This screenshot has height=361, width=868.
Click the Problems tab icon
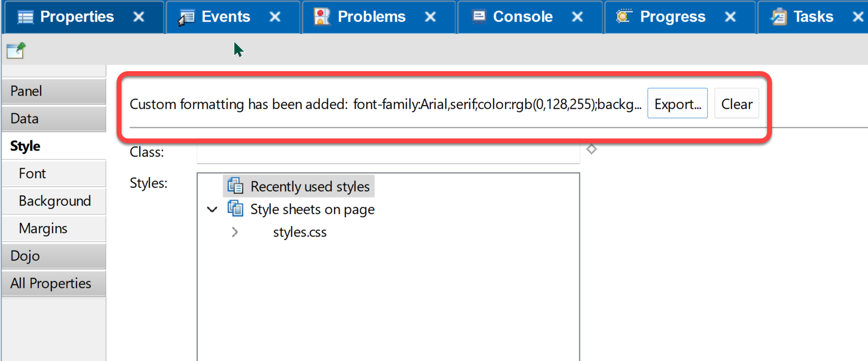point(322,17)
